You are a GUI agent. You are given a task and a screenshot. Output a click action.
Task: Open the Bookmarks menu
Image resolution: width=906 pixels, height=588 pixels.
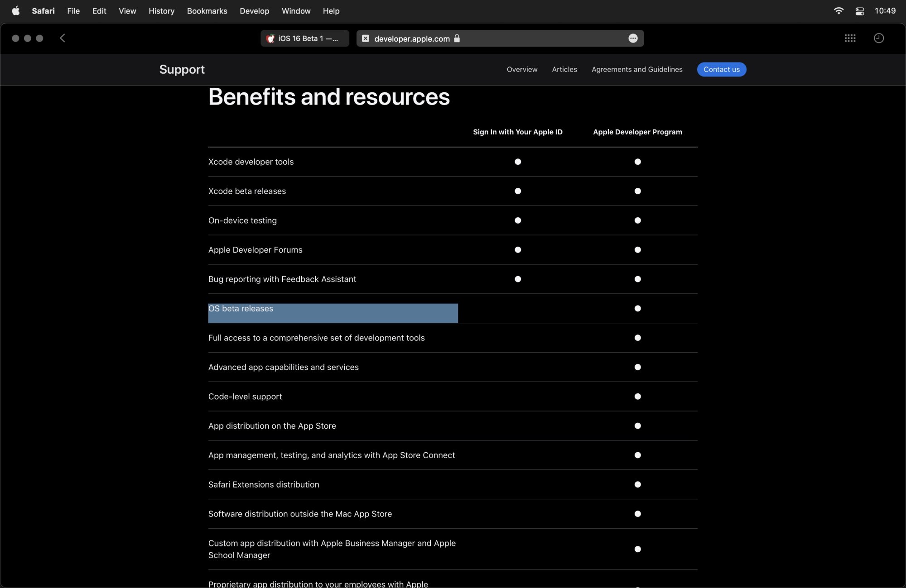click(207, 11)
